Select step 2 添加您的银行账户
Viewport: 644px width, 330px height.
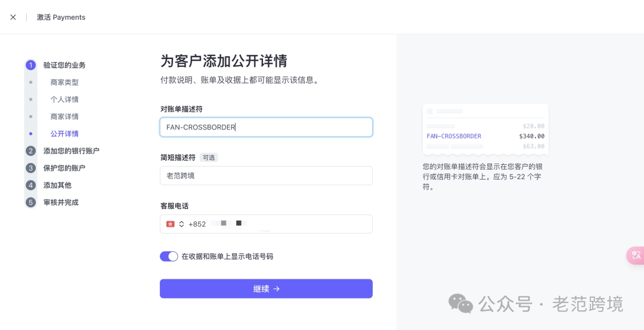coord(72,151)
